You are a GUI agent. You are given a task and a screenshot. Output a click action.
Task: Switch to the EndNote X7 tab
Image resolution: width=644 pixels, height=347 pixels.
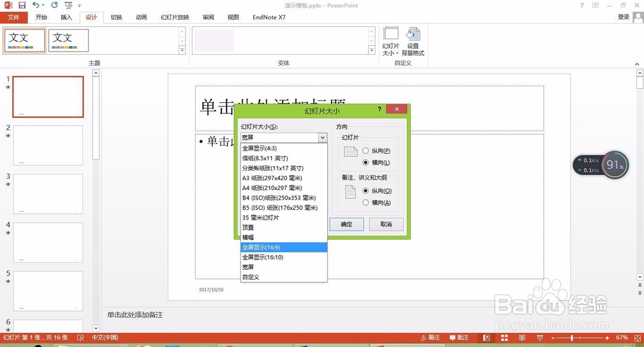point(269,17)
